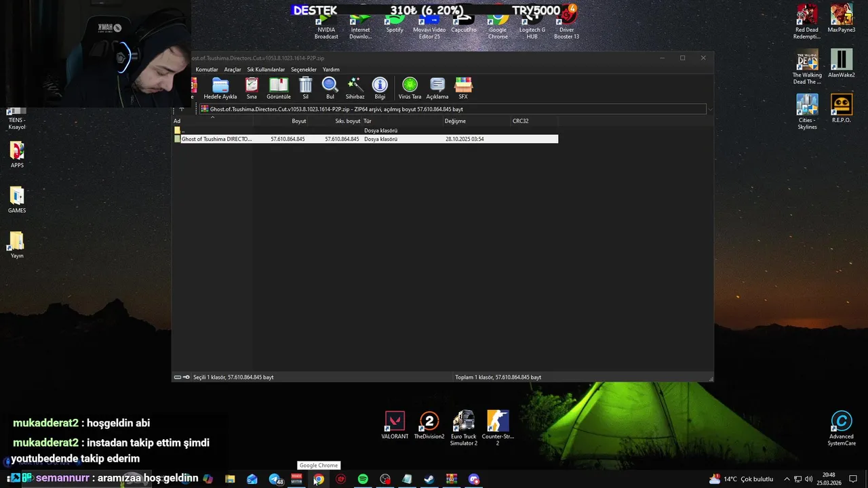Sort by the Sıkı. boyut column header
This screenshot has height=488, width=868.
[335, 121]
